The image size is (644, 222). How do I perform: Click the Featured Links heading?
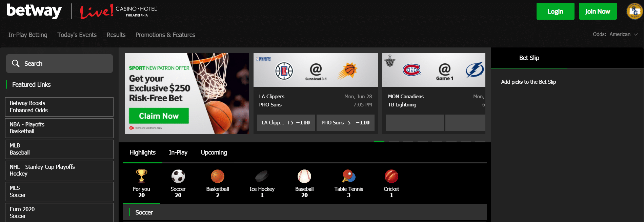[x=32, y=85]
